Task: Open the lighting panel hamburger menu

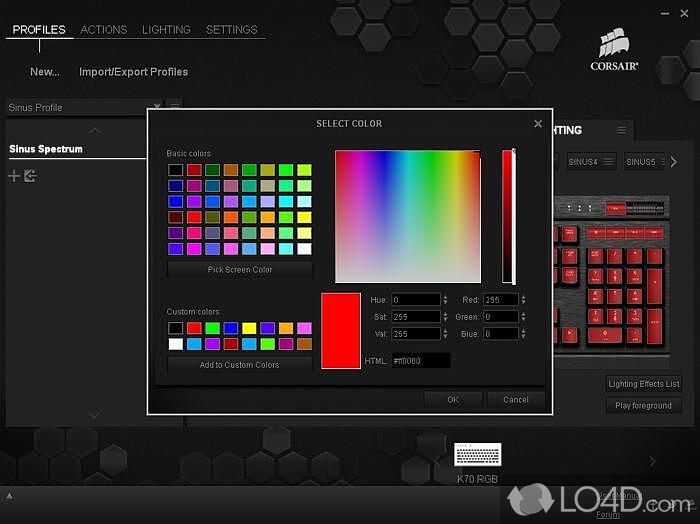Action: point(621,130)
